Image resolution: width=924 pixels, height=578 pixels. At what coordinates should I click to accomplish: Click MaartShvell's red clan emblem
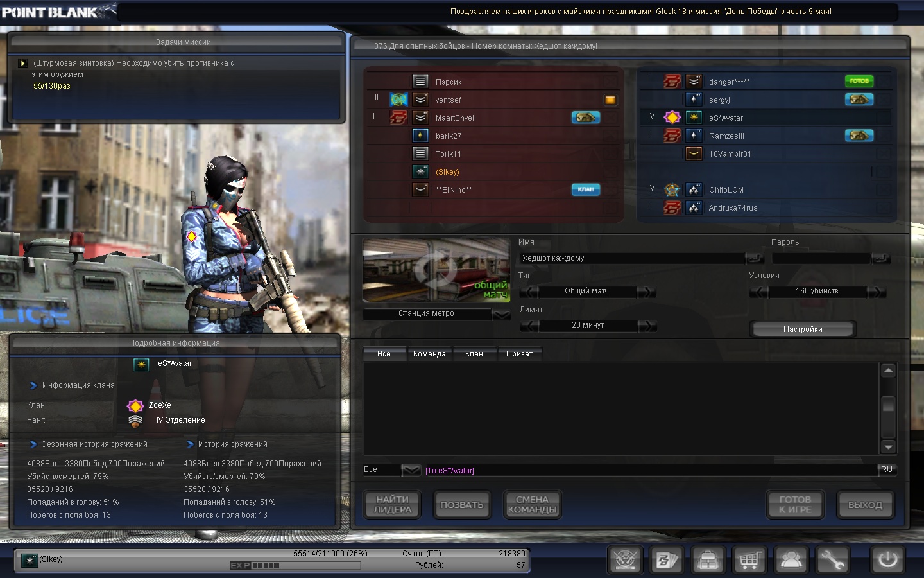(x=398, y=118)
